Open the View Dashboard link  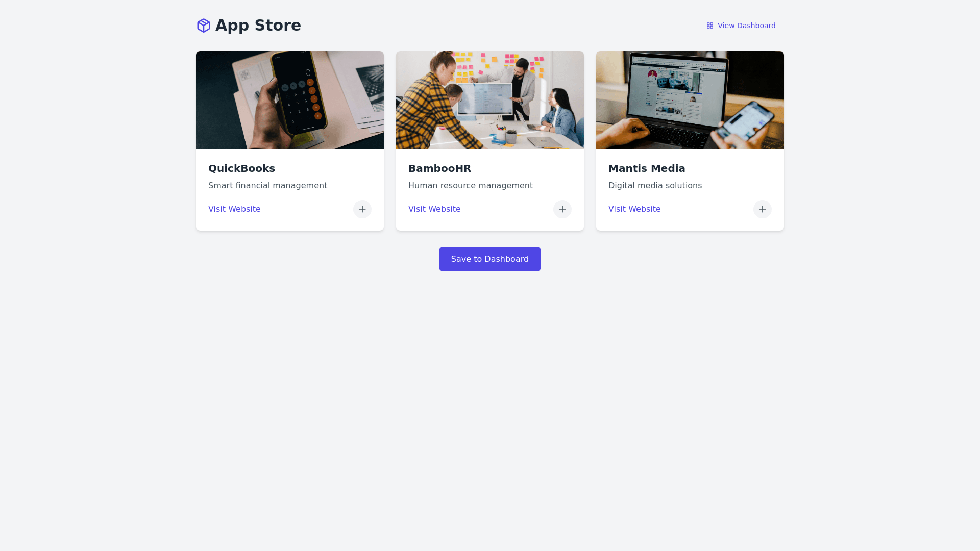click(741, 26)
